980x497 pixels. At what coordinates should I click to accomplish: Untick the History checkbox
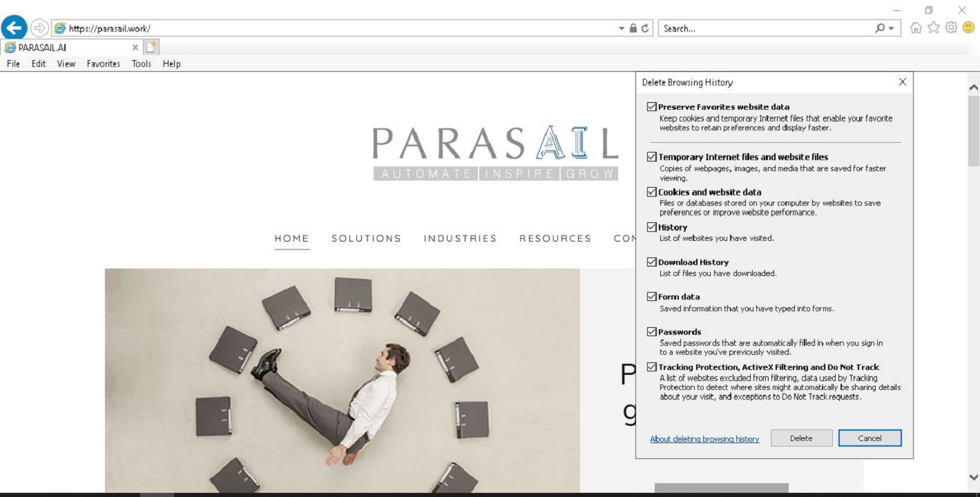(x=651, y=227)
